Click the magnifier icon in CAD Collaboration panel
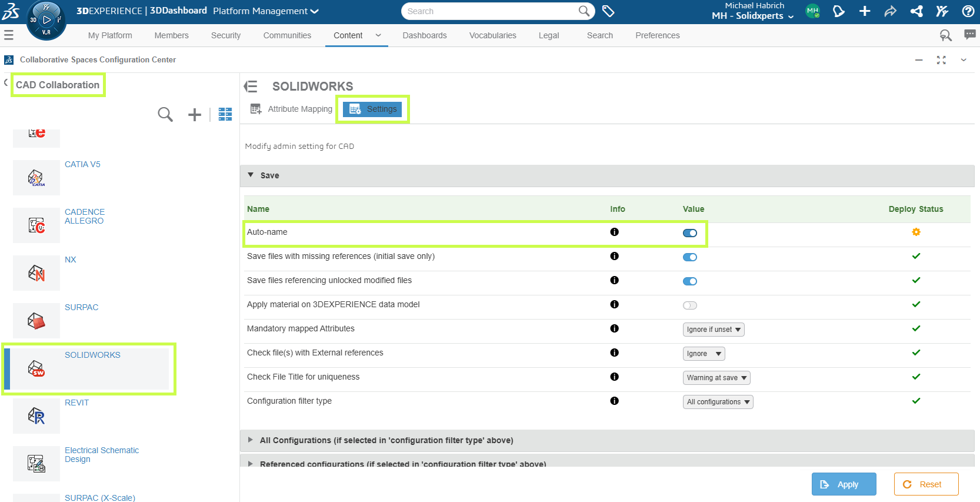Image resolution: width=980 pixels, height=502 pixels. click(x=165, y=114)
